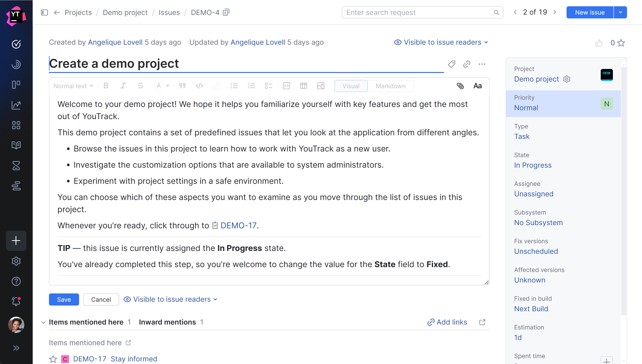Open the Knowledge Base book icon

tap(16, 145)
